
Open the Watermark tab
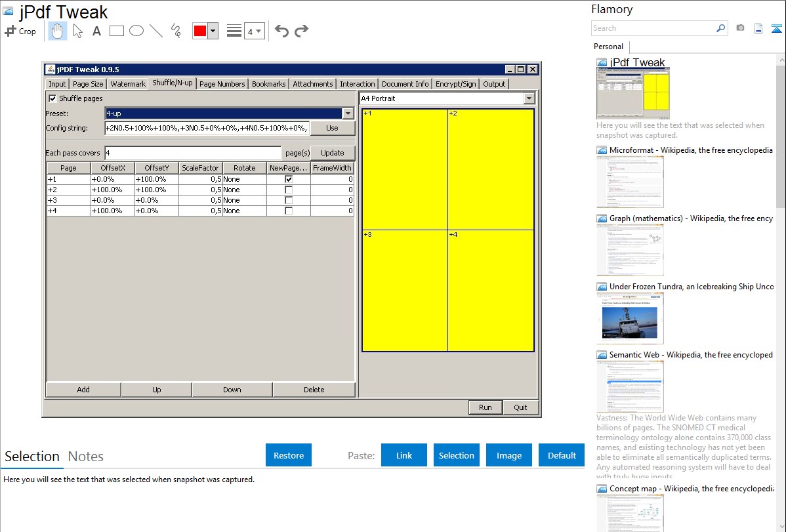coord(128,84)
